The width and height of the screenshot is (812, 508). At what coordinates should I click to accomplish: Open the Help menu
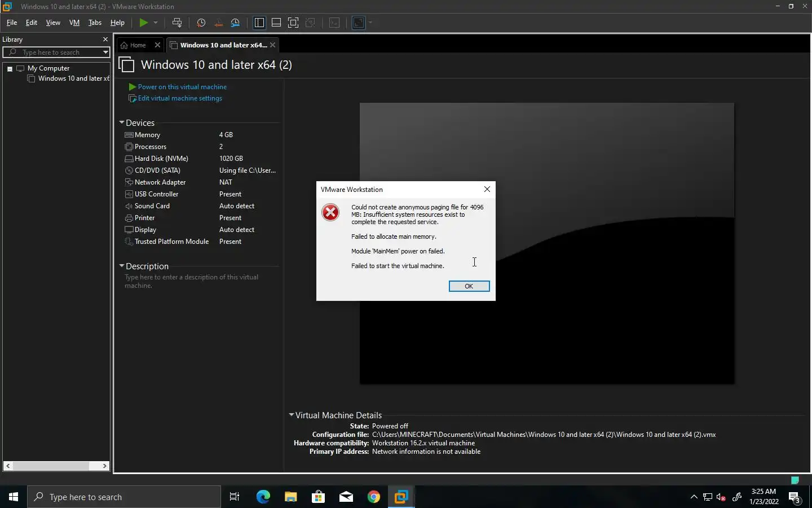[117, 23]
